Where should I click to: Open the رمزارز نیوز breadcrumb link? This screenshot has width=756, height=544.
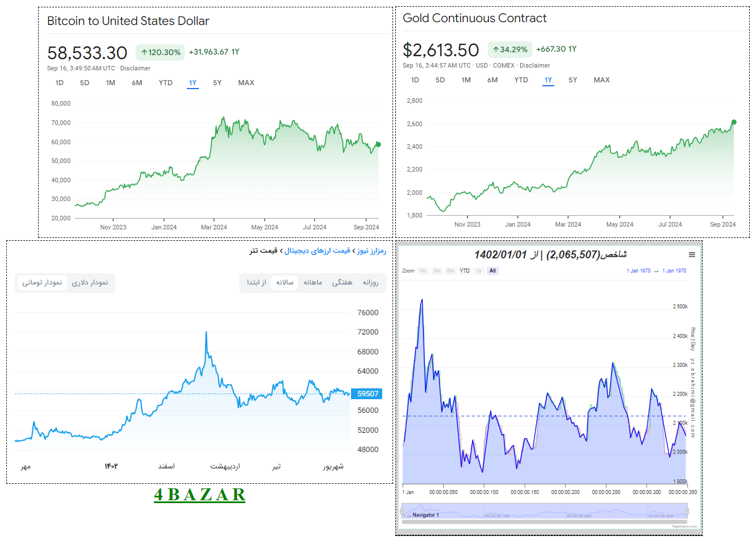371,250
